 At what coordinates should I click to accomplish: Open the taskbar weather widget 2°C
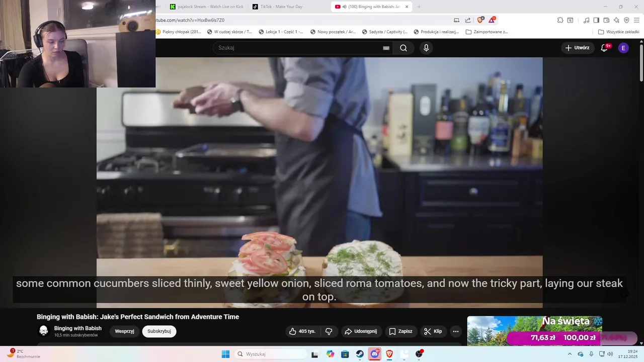click(23, 353)
